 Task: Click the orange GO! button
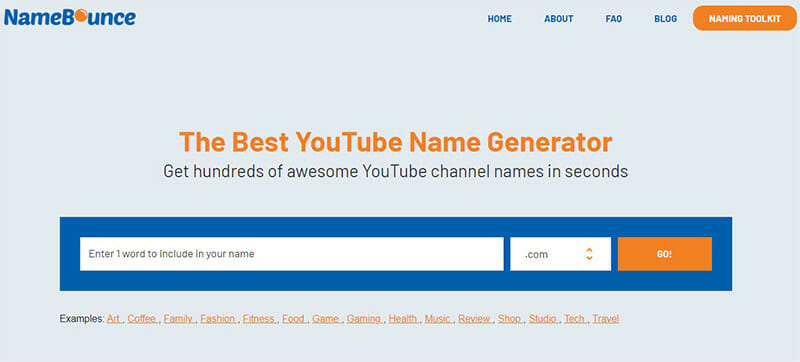664,254
